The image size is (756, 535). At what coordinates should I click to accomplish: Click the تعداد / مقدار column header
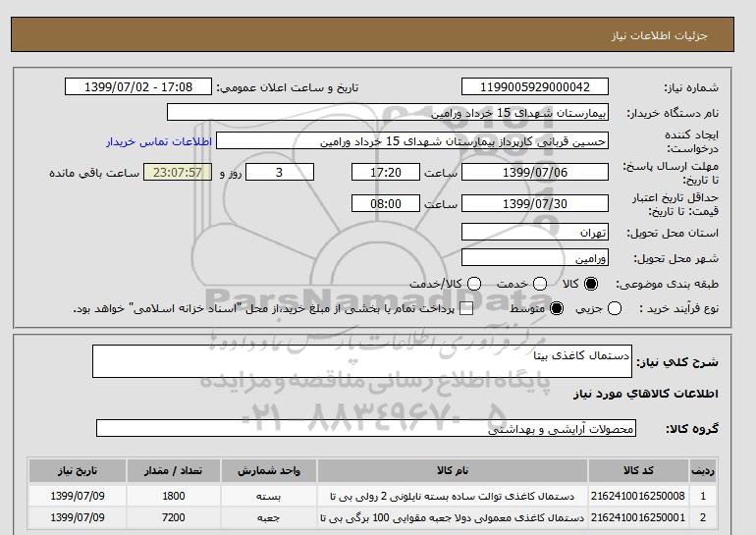(174, 470)
